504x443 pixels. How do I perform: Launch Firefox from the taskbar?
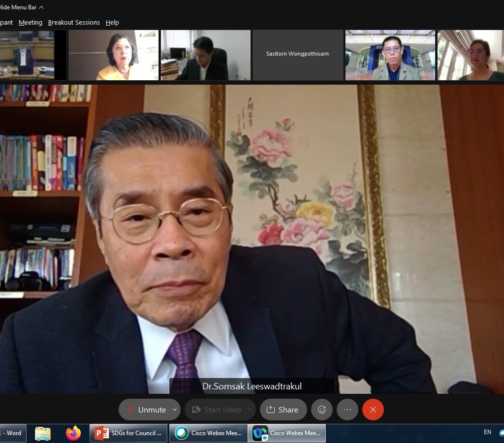pos(73,433)
